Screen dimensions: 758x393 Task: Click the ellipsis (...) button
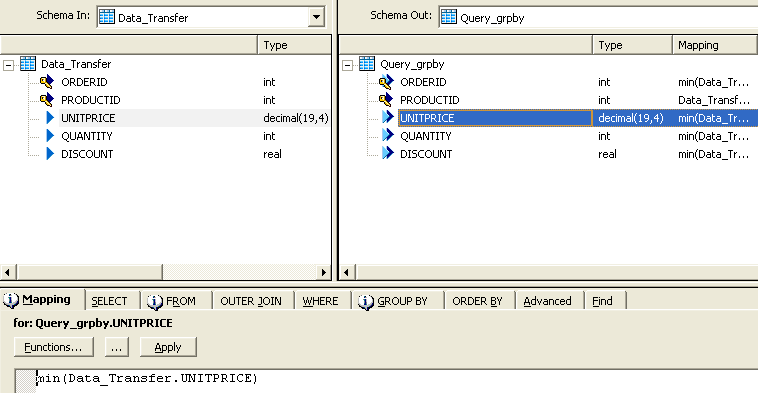click(x=117, y=347)
